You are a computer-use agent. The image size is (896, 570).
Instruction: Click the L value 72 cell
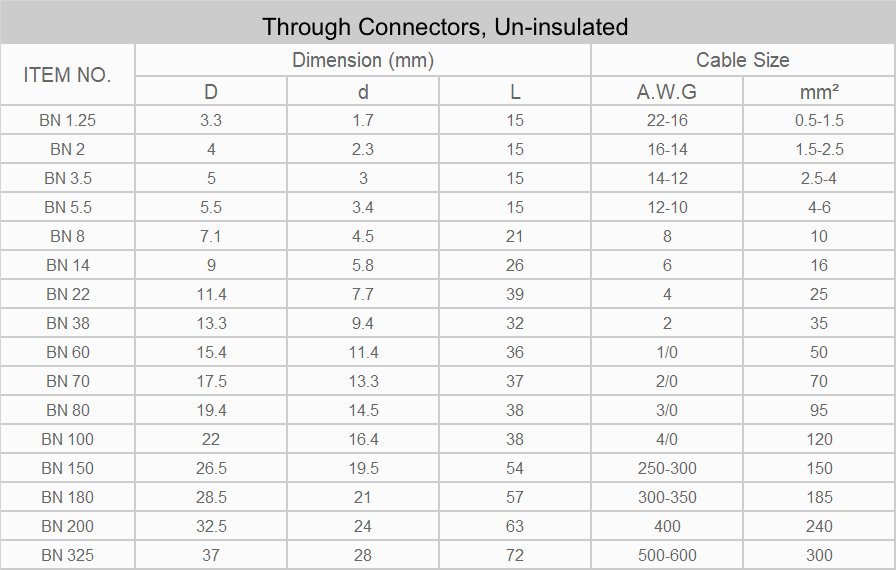(x=514, y=555)
